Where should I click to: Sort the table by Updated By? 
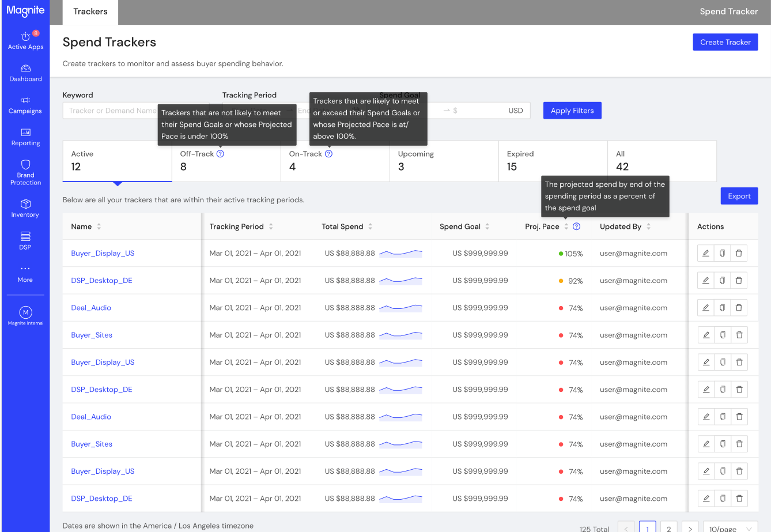pyautogui.click(x=649, y=227)
